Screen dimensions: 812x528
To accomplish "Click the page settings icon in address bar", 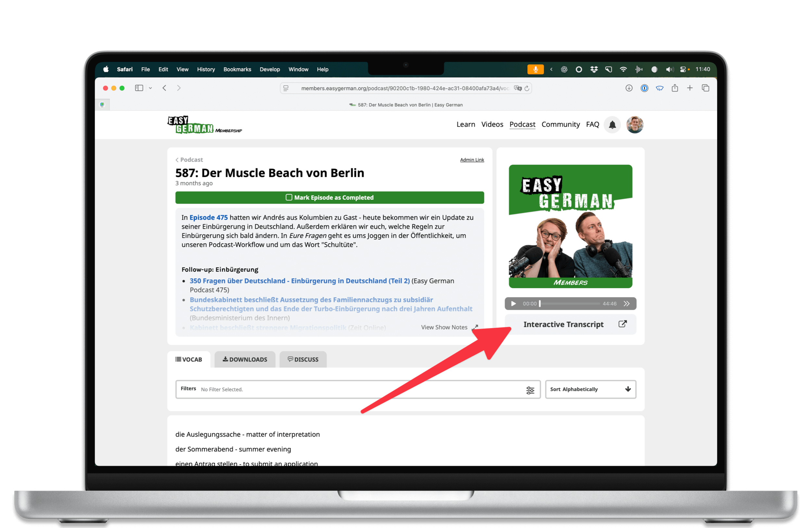I will tap(286, 88).
